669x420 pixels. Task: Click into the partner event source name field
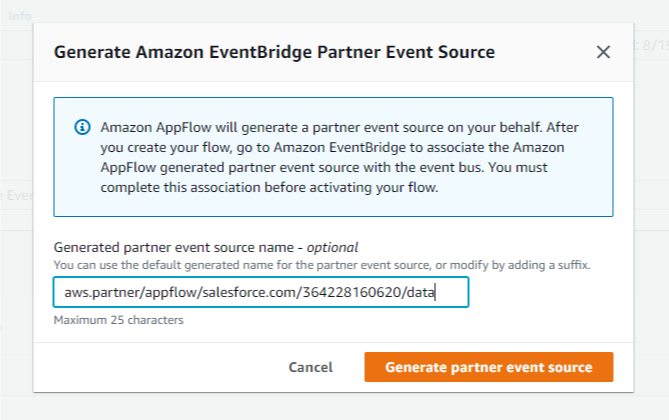point(260,292)
